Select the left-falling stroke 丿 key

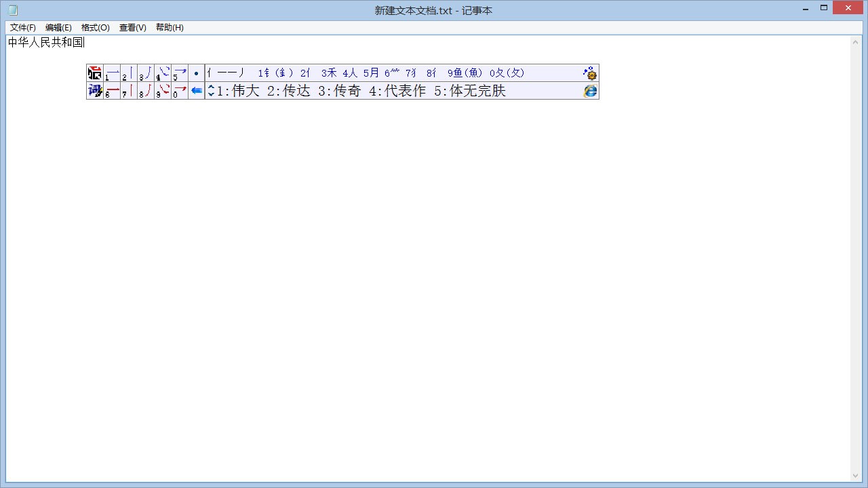146,73
